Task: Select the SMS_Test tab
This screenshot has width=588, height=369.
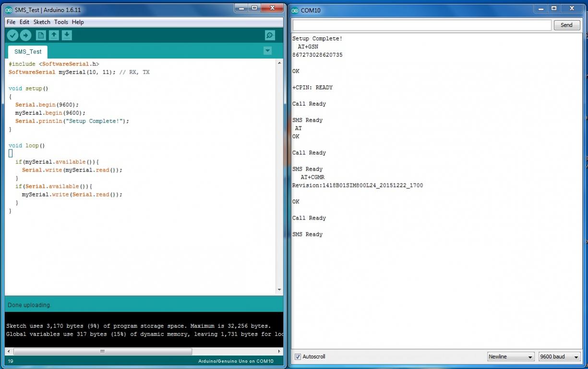Action: click(x=28, y=51)
